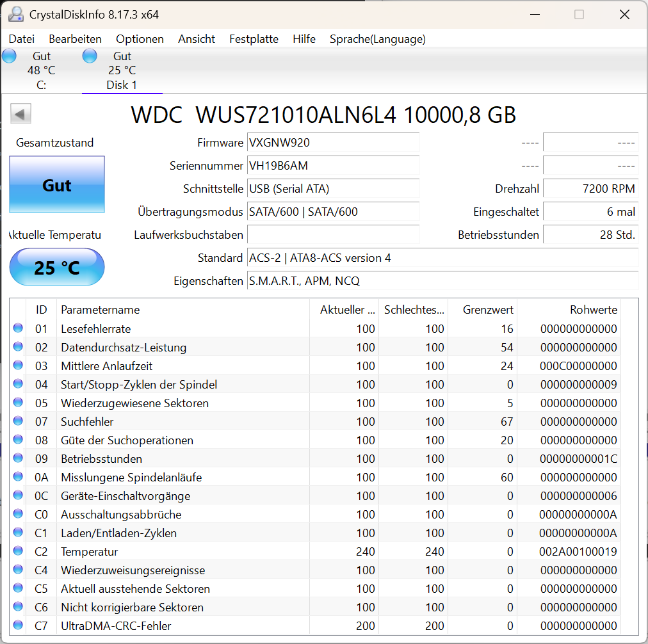This screenshot has height=644, width=648.
Task: Click status dot of the Temperatur row
Action: [18, 551]
